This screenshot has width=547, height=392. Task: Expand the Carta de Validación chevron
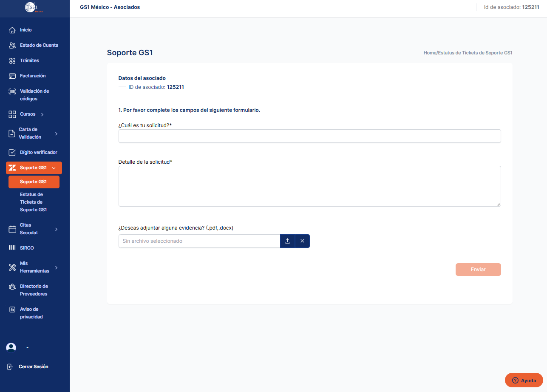tap(57, 134)
